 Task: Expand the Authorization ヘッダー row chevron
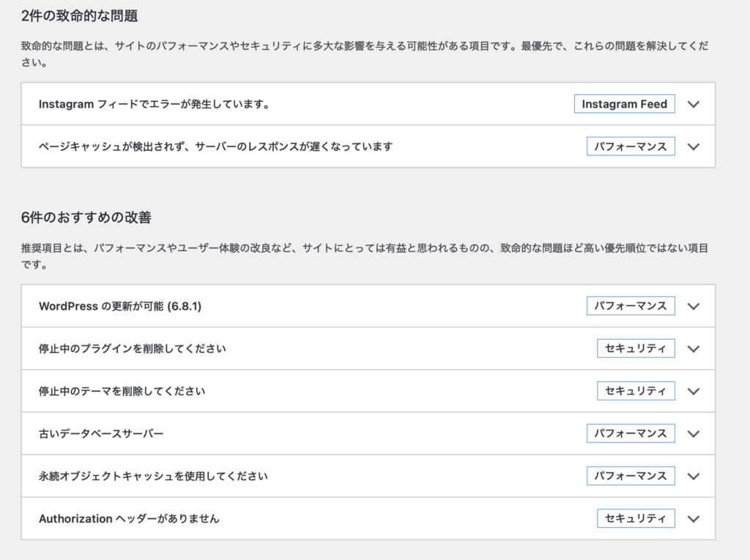[x=693, y=519]
